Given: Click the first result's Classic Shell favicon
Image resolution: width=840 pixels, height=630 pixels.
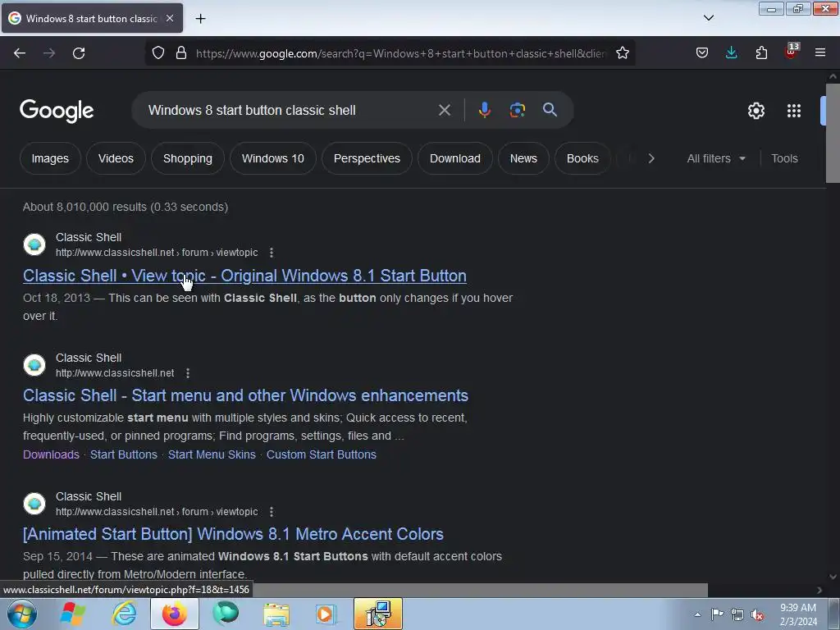Looking at the screenshot, I should tap(34, 244).
